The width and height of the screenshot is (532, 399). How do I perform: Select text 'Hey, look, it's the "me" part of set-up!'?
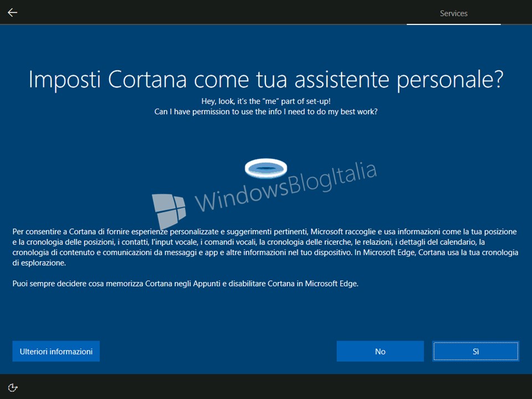(266, 101)
